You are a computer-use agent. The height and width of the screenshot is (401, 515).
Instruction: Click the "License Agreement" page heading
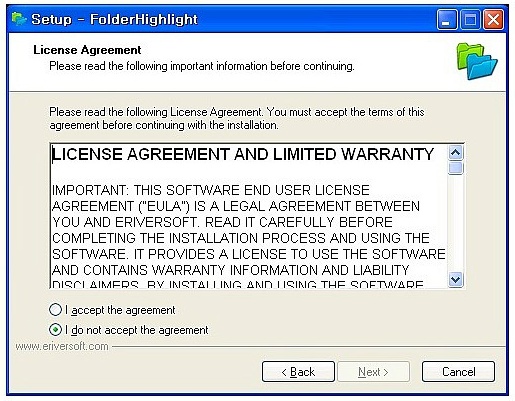click(87, 50)
